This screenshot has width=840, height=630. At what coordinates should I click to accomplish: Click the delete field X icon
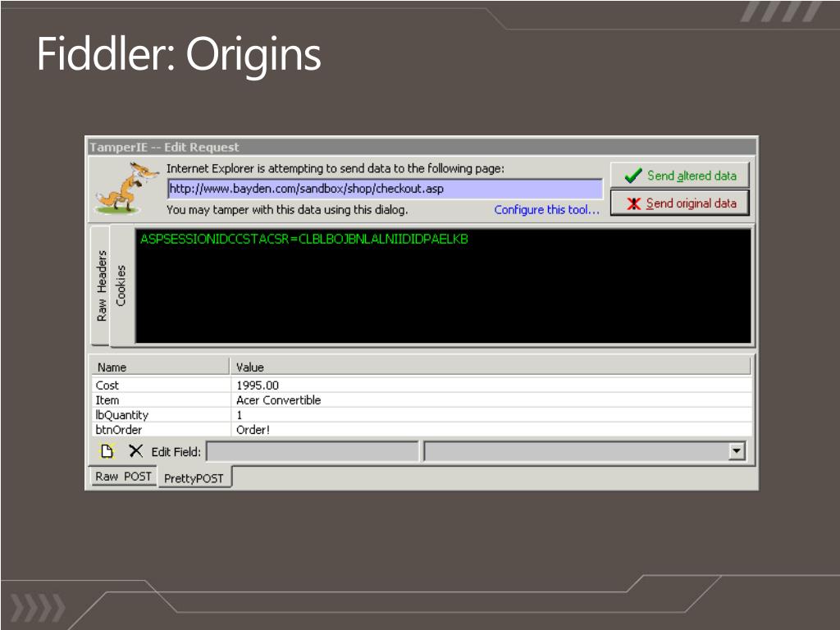135,451
